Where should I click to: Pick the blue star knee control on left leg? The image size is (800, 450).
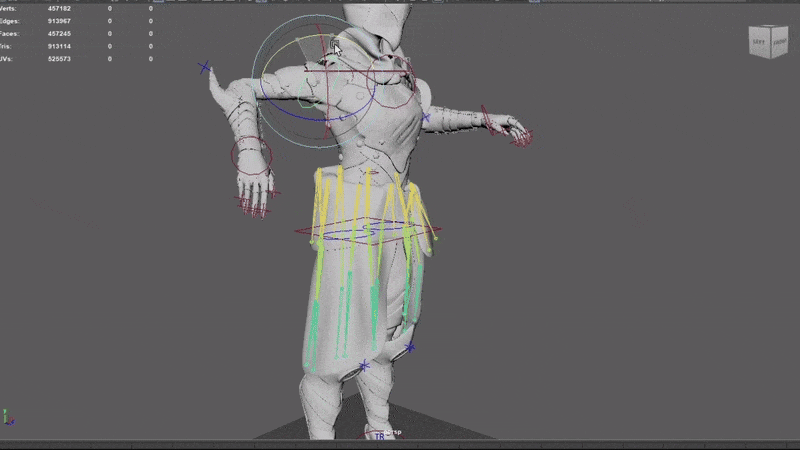tap(364, 366)
